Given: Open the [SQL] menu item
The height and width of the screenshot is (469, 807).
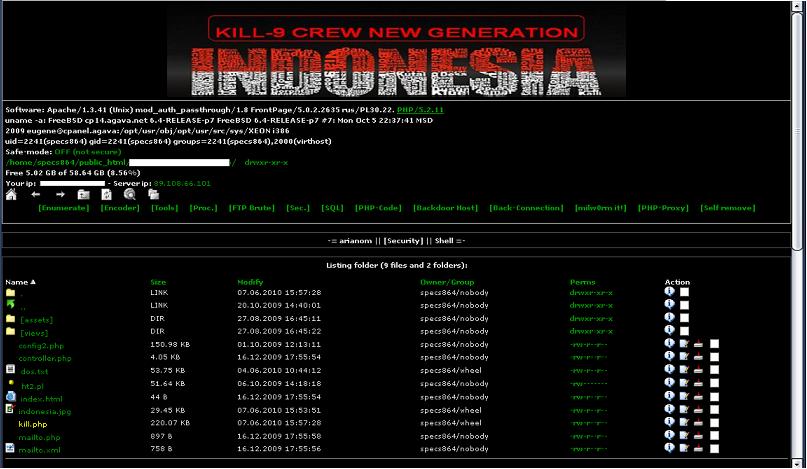Looking at the screenshot, I should [332, 208].
